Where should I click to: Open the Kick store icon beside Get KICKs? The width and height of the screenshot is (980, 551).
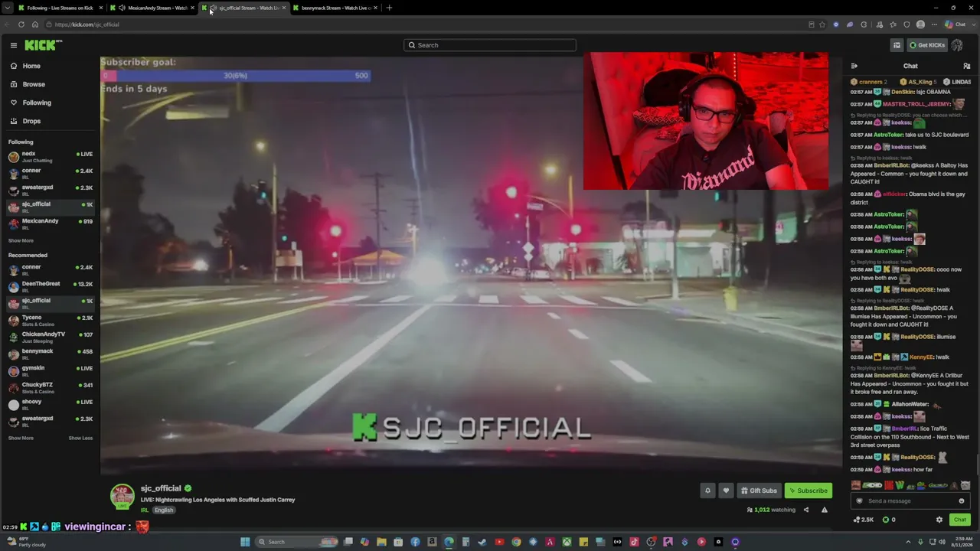coord(897,45)
